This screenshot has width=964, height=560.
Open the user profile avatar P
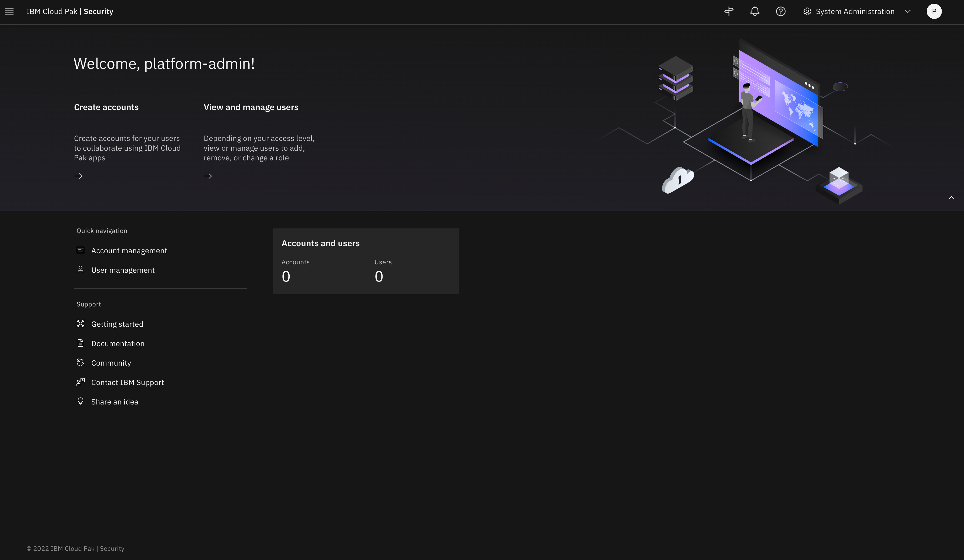(934, 11)
